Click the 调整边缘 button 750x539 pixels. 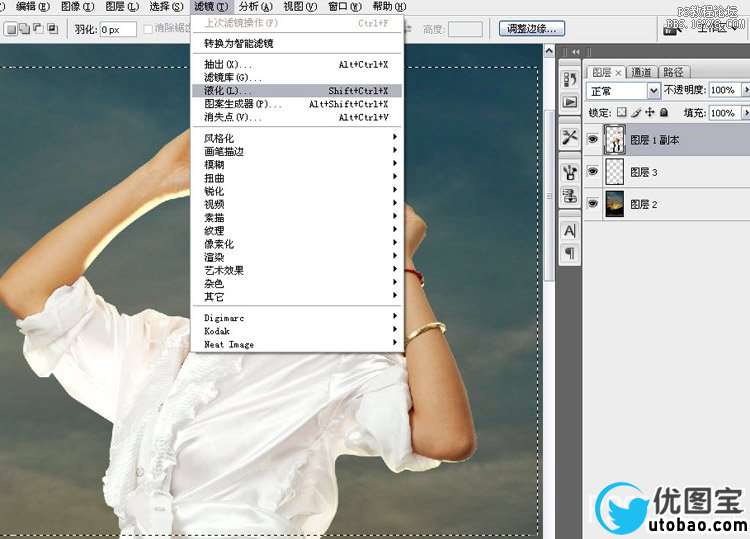[531, 29]
